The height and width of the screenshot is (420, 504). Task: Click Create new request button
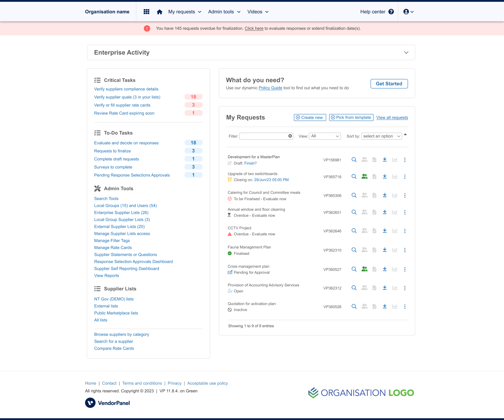click(x=310, y=118)
